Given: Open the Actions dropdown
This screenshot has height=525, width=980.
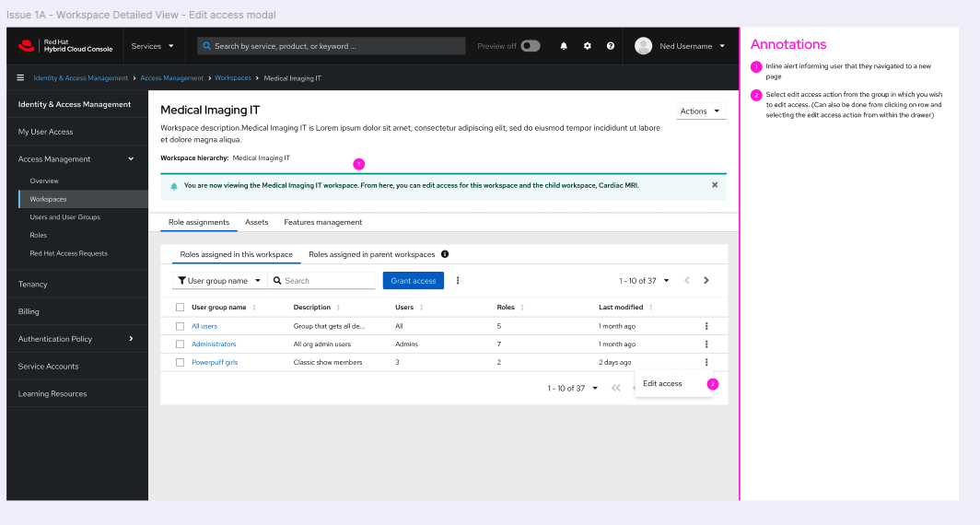Looking at the screenshot, I should point(701,111).
